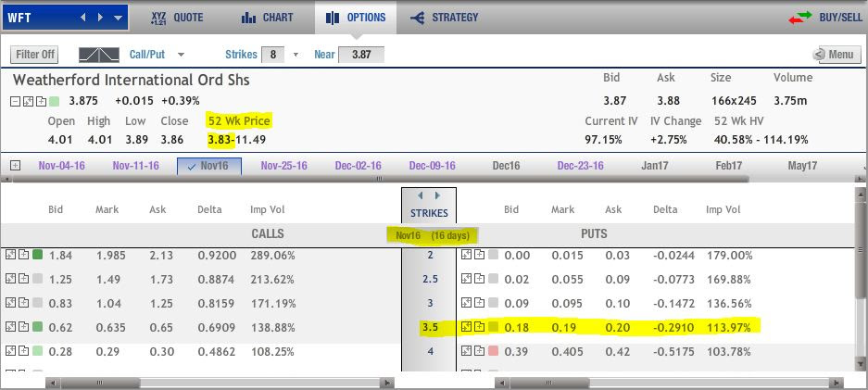The image size is (868, 390).
Task: Open the Menu button
Action: [837, 55]
